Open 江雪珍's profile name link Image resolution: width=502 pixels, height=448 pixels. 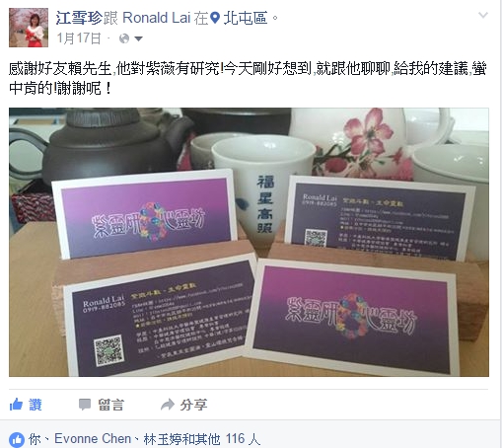79,18
